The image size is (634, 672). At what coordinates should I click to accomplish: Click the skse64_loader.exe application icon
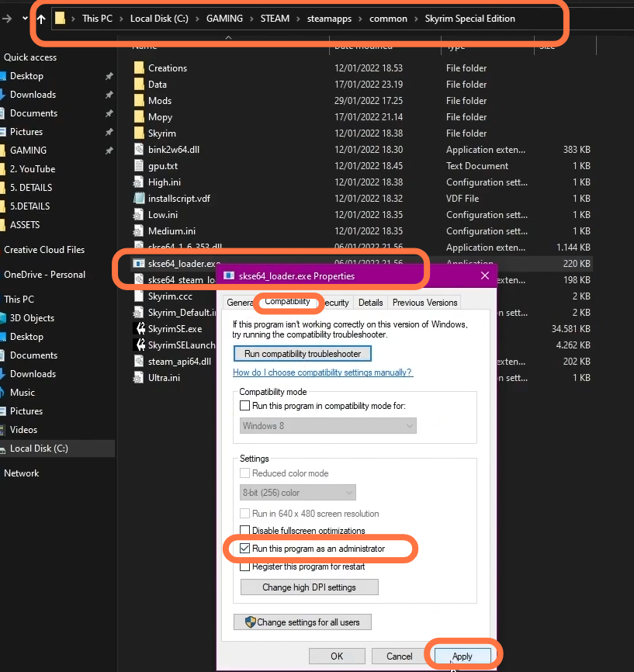click(x=138, y=263)
